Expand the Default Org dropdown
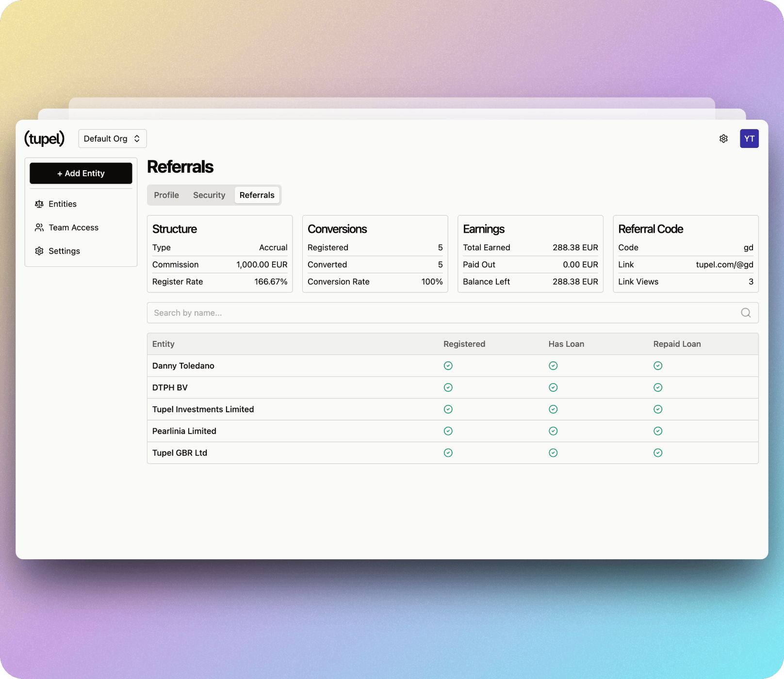Viewport: 784px width, 679px height. coord(112,139)
